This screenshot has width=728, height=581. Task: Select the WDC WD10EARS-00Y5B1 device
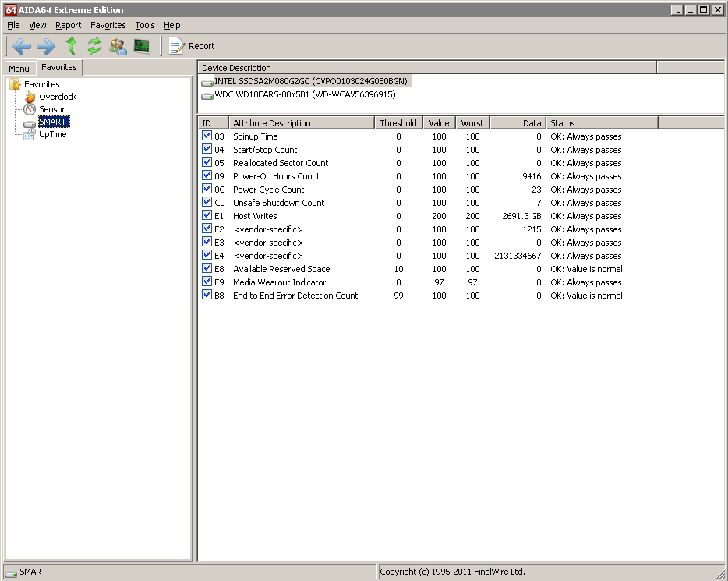click(305, 94)
